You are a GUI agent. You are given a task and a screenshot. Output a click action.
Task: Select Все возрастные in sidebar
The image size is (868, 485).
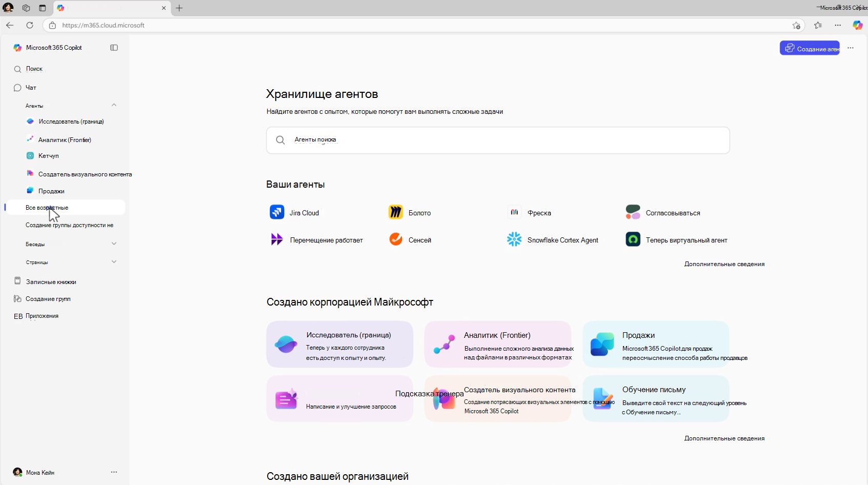pos(65,207)
